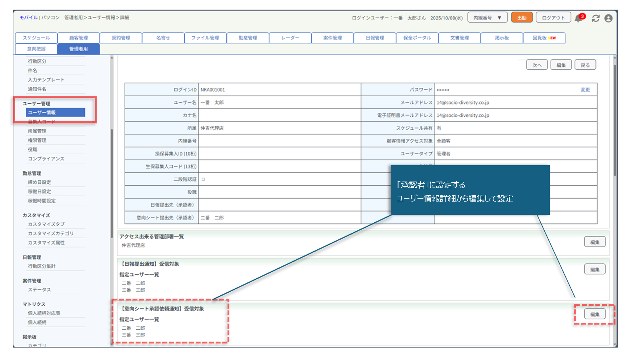Click the 次へ button

(x=537, y=65)
